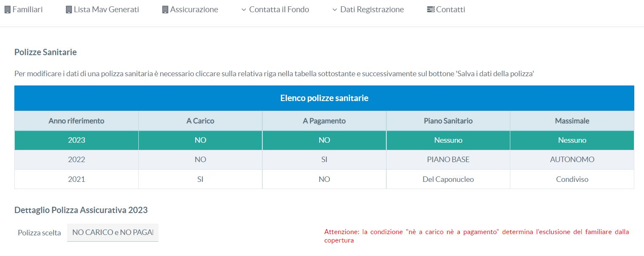The width and height of the screenshot is (644, 256).
Task: Click the Piano Sanitario column header
Action: (448, 121)
